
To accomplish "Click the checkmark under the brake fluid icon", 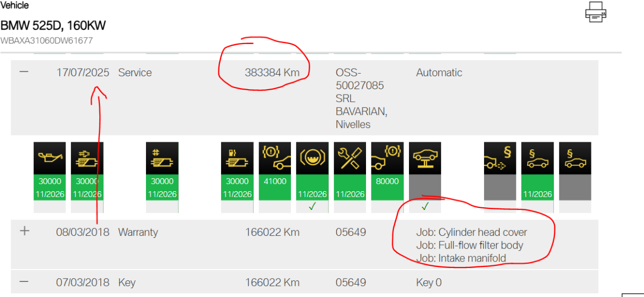I will point(312,206).
